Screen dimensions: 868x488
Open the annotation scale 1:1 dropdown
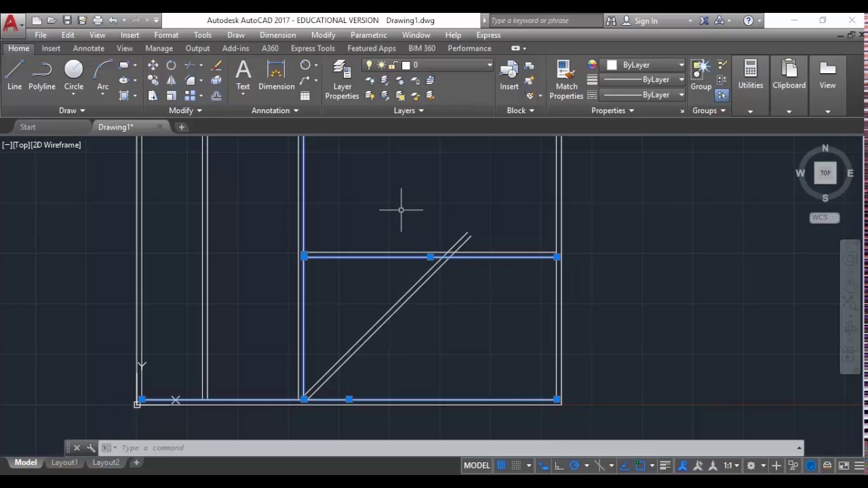pos(731,466)
